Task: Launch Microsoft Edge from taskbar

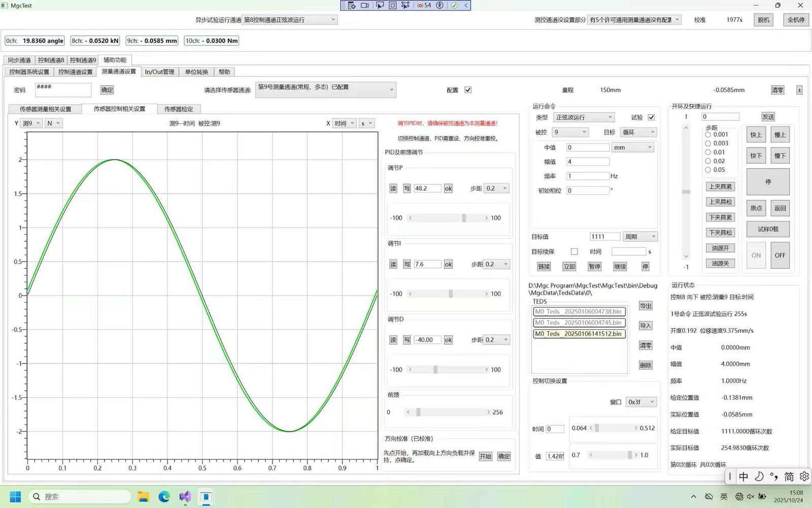Action: [x=164, y=496]
